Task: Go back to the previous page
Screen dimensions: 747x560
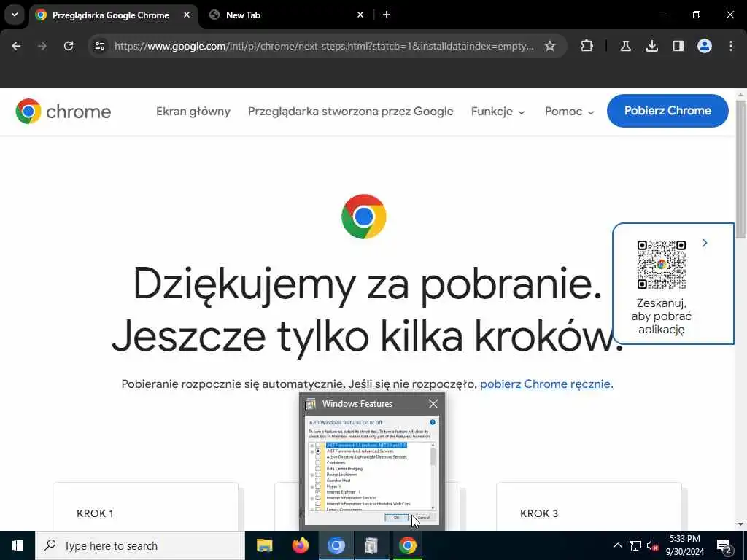Action: 16,46
